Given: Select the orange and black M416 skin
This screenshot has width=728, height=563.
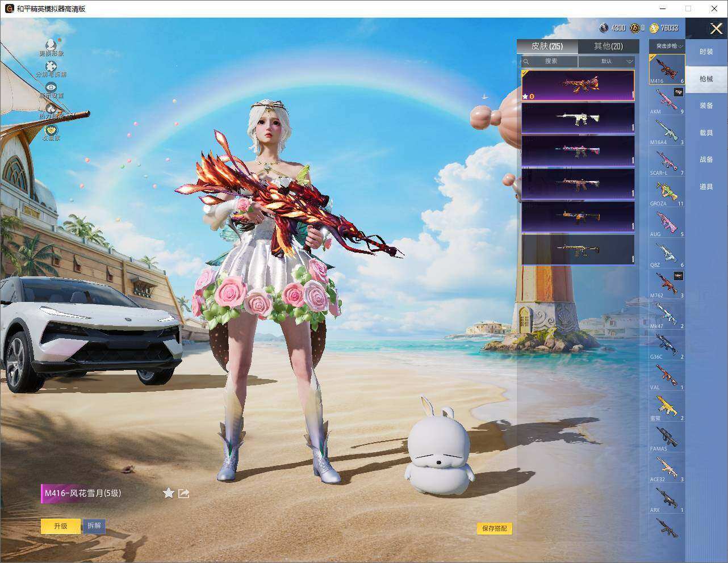Looking at the screenshot, I should (x=578, y=217).
